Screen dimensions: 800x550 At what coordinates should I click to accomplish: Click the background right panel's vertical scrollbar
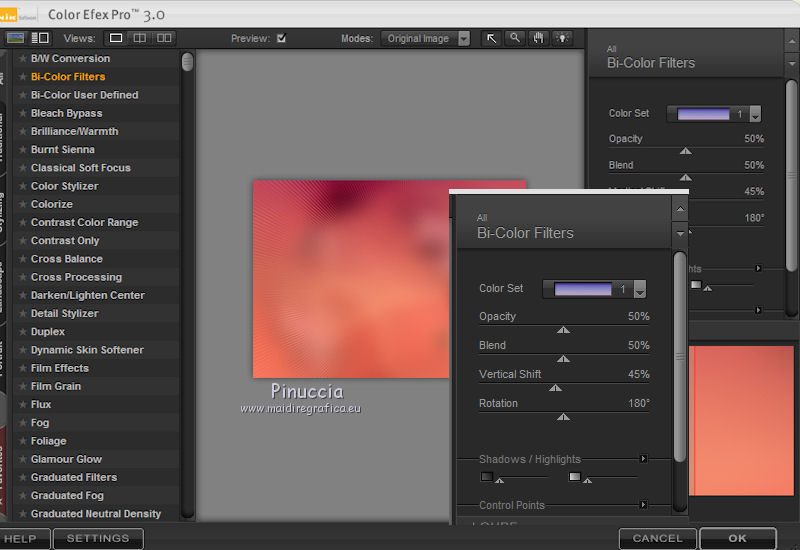coord(791,176)
